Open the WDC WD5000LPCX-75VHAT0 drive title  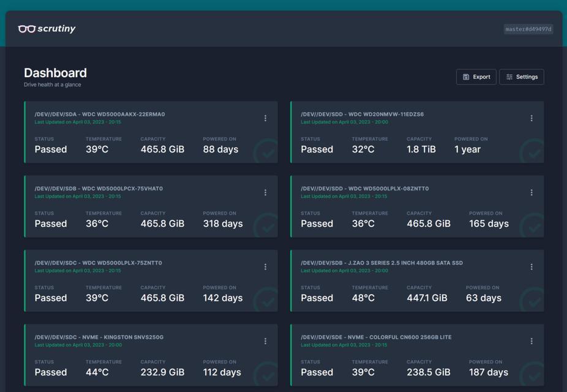[99, 189]
